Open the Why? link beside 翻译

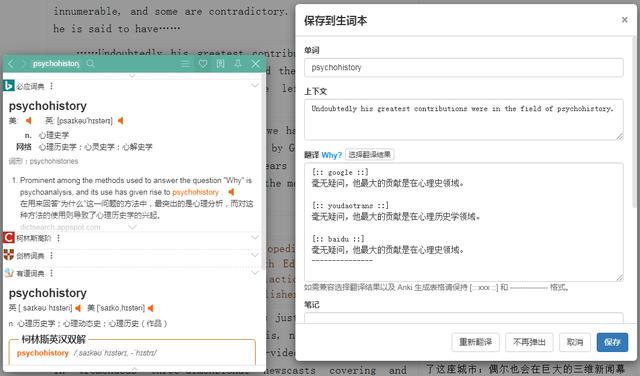[331, 155]
